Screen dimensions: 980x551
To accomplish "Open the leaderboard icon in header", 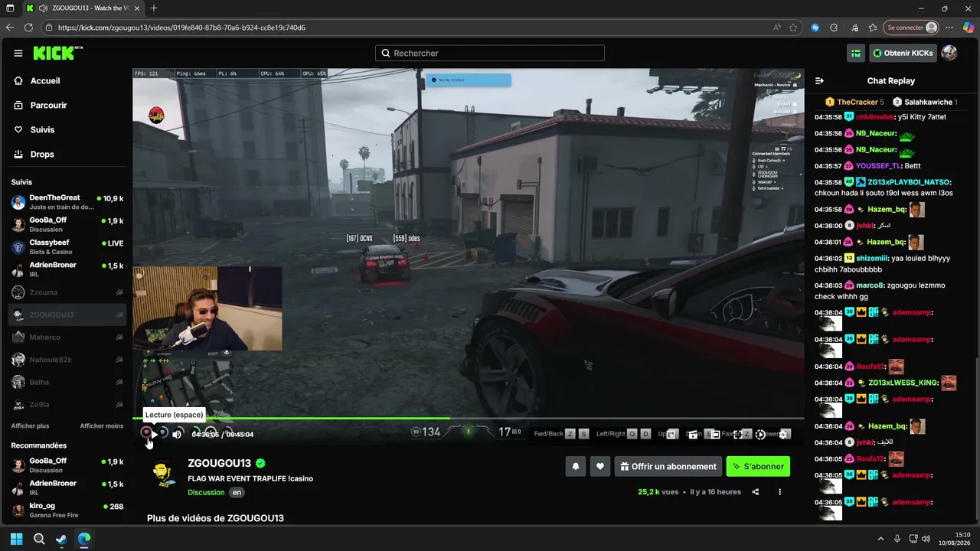I will [856, 53].
